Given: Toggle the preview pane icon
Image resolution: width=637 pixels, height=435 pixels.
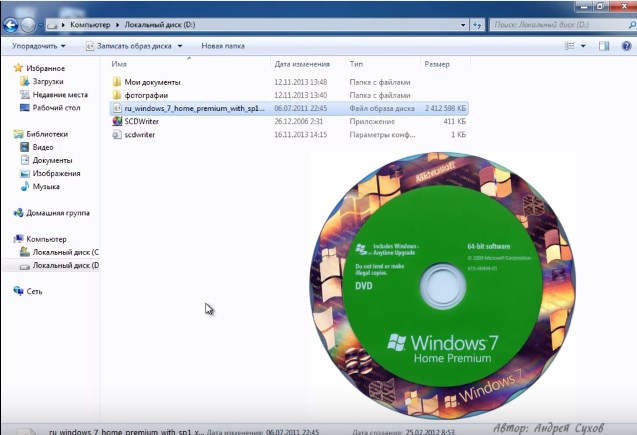Looking at the screenshot, I should click(x=604, y=46).
